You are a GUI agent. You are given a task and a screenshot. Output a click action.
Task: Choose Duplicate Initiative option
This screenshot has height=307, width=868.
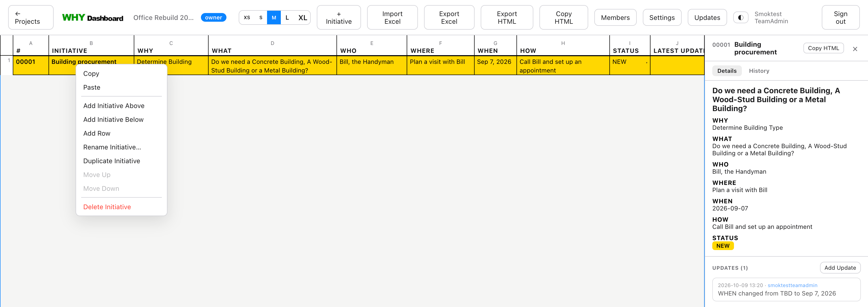(121, 161)
